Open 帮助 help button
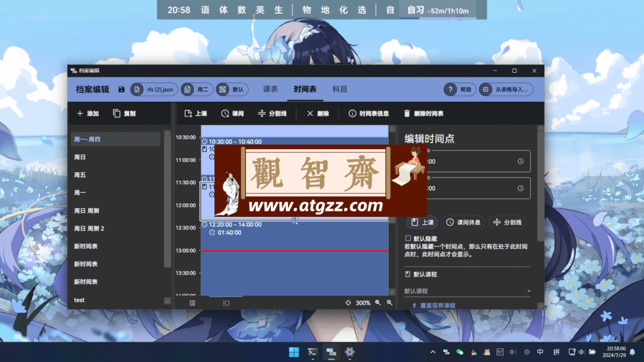This screenshot has width=644, height=362. pyautogui.click(x=460, y=89)
